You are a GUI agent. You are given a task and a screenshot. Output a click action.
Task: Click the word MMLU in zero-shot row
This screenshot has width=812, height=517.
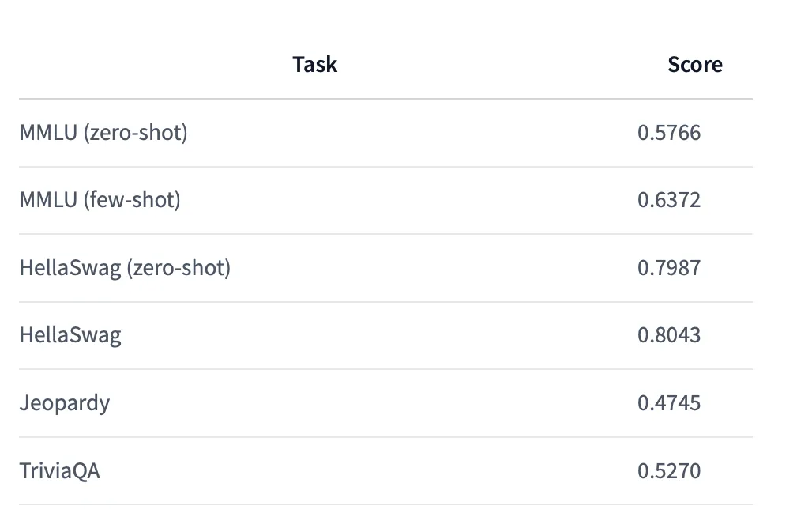(49, 133)
